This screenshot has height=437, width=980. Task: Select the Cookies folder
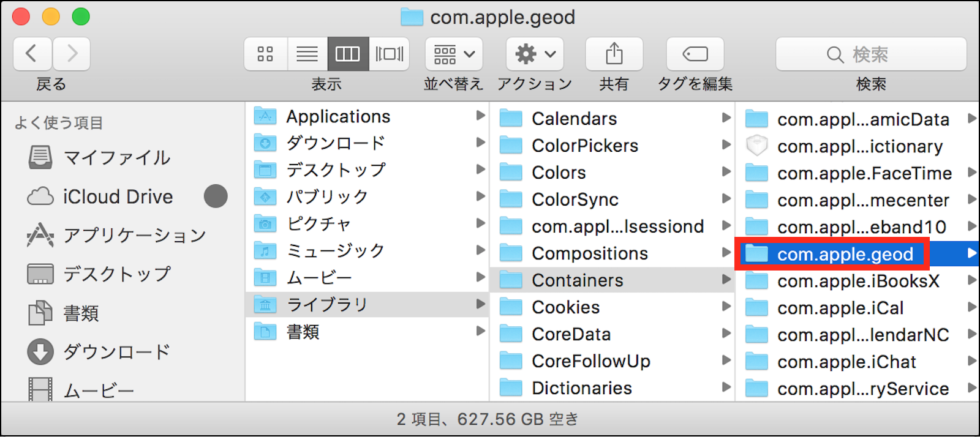tap(565, 307)
